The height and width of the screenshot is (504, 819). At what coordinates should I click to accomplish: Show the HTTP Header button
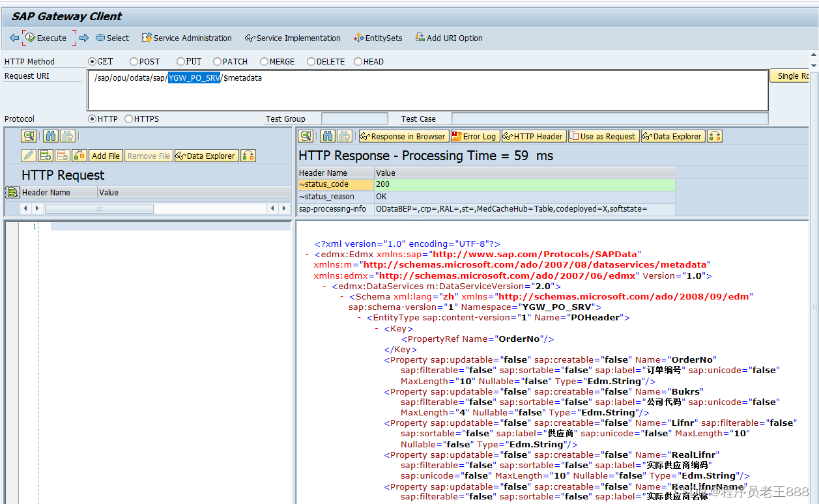tap(533, 136)
